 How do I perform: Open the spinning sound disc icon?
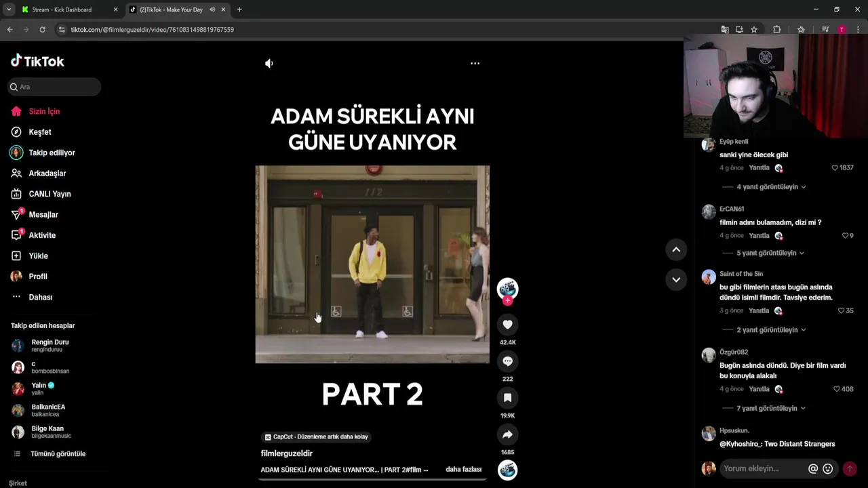coord(507,470)
